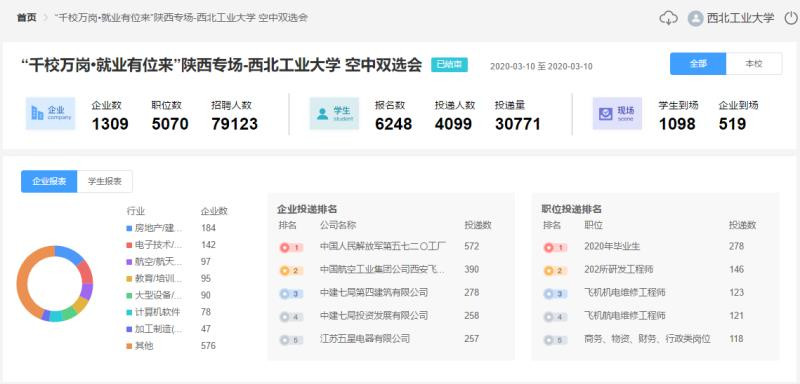Screen dimensions: 800x384
Task: Click the 教育/培训 yellow legend swatch
Action: [129, 278]
